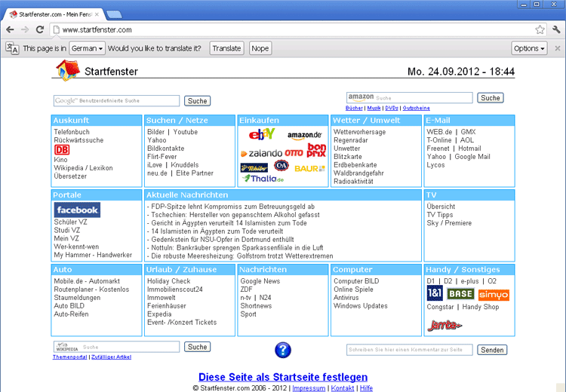The image size is (566, 392).
Task: Click the Facebook logo under Portale
Action: click(77, 210)
